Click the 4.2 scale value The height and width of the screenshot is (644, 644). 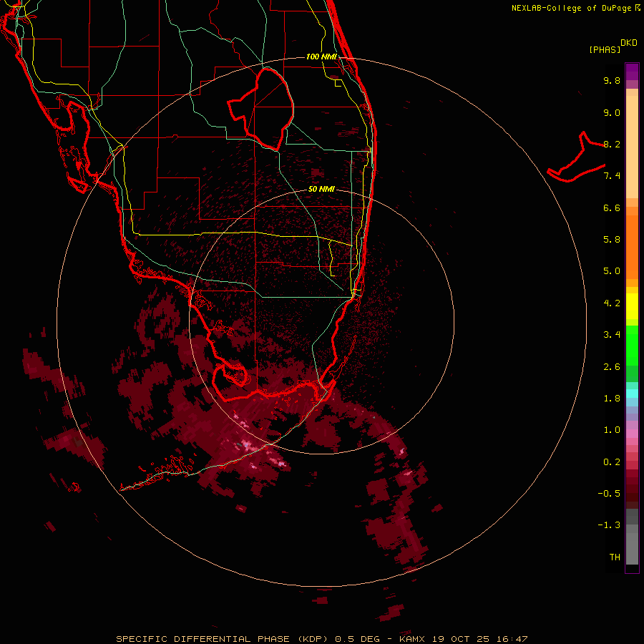(x=612, y=303)
